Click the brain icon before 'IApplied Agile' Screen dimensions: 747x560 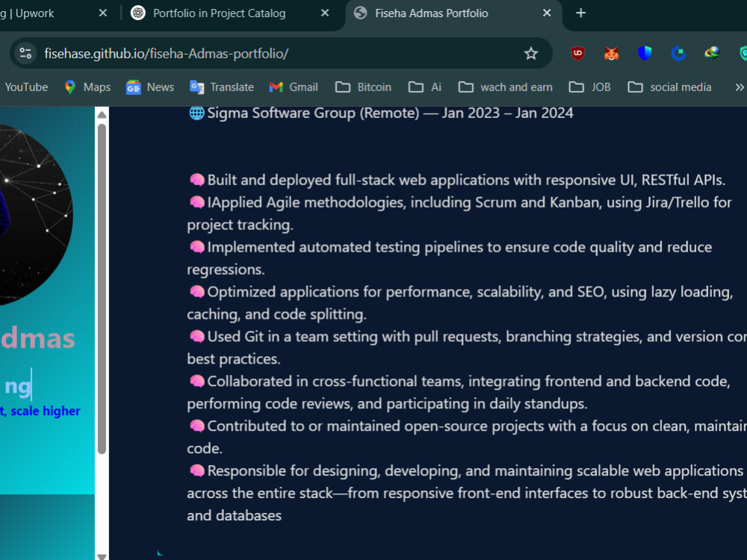pyautogui.click(x=196, y=202)
